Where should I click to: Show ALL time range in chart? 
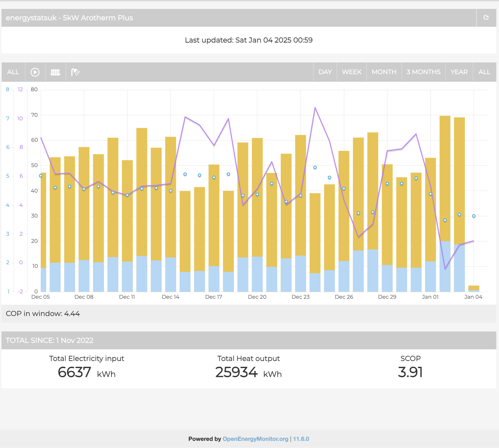484,72
